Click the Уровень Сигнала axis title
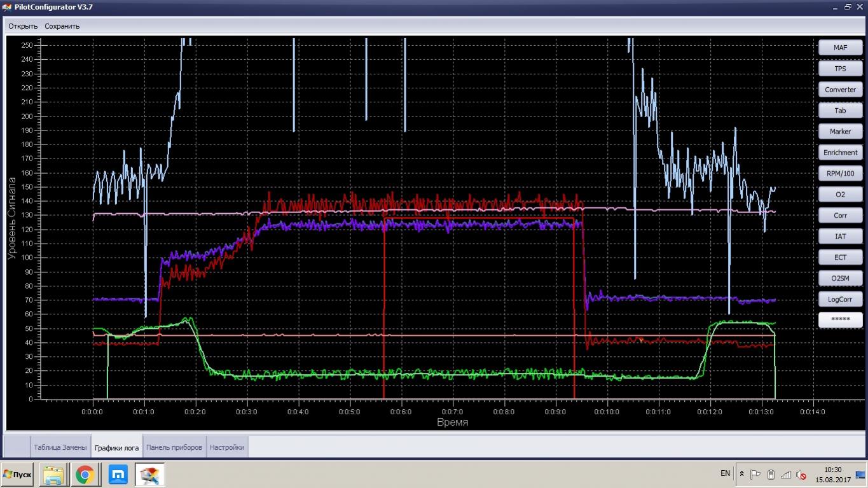 (x=12, y=218)
